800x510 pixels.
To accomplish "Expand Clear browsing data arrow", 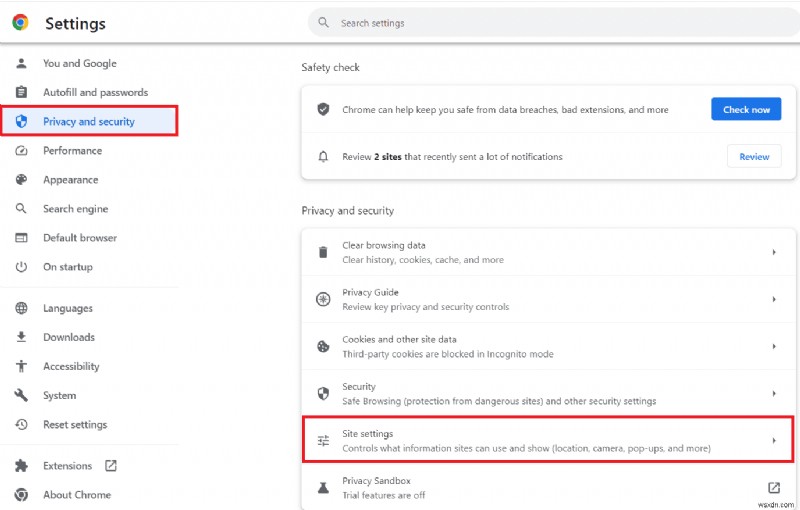I will tap(774, 252).
